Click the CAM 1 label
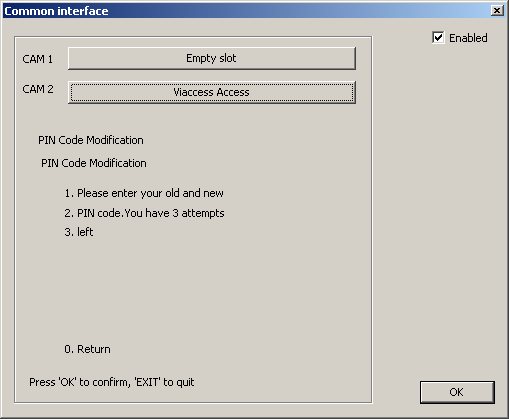509x419 pixels. point(37,59)
